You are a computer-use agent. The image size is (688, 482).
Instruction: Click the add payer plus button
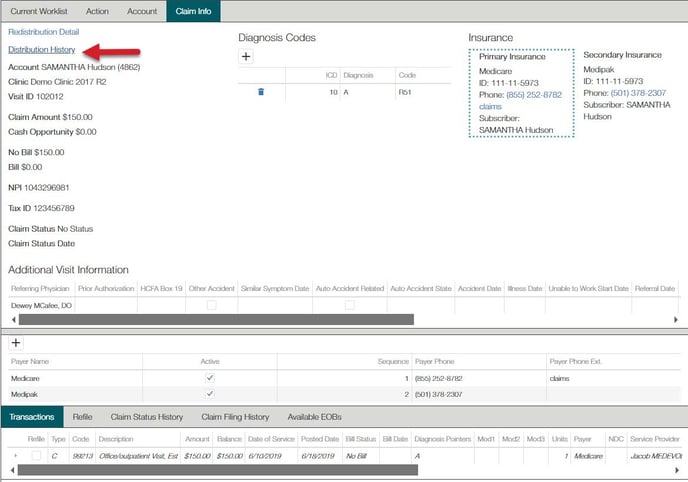tap(16, 342)
